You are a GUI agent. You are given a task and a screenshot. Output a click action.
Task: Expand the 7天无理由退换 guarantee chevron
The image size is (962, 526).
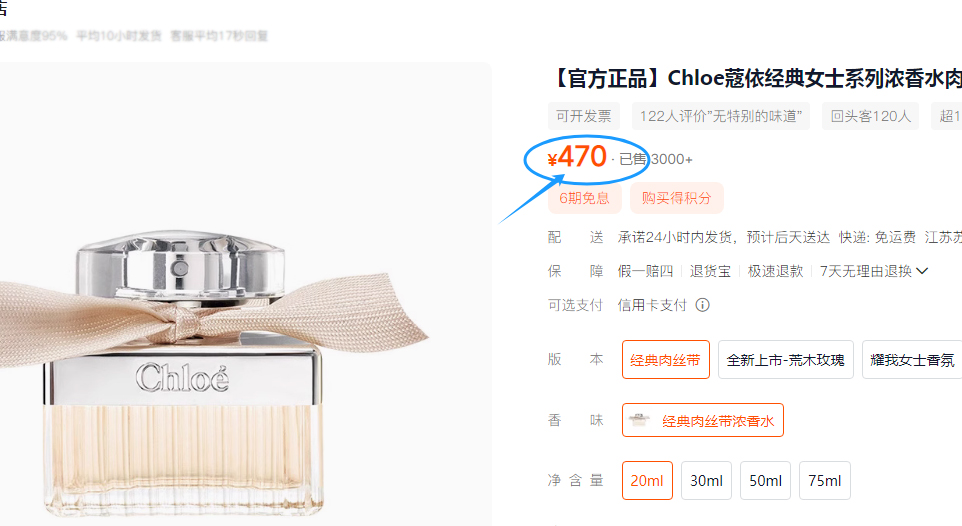click(922, 271)
